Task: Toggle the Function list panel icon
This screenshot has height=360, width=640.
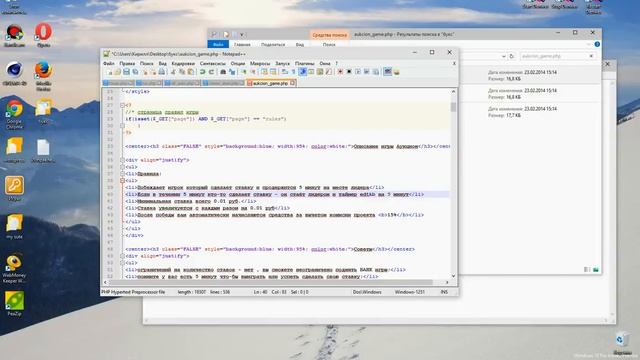Action: [x=329, y=72]
